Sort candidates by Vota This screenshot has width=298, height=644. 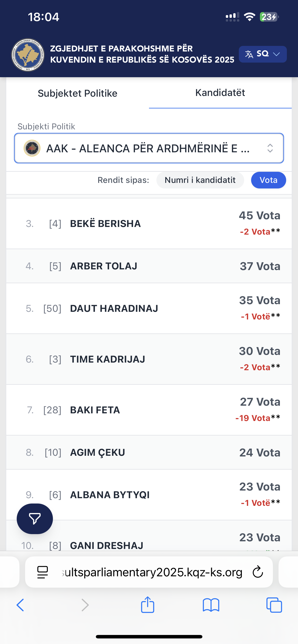click(268, 180)
